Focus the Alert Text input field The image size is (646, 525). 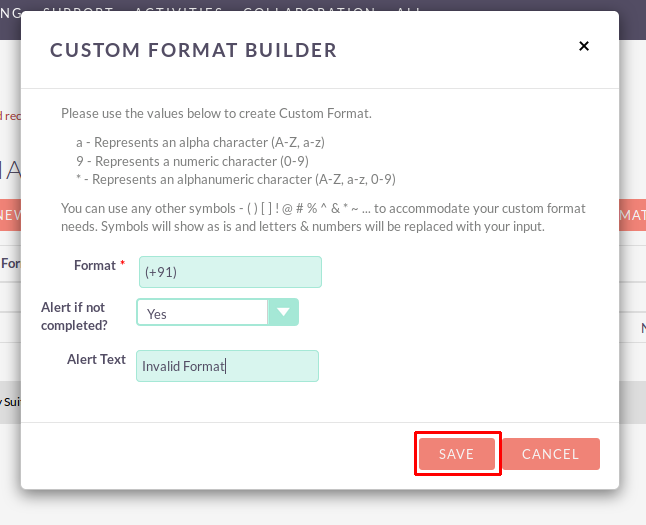227,366
